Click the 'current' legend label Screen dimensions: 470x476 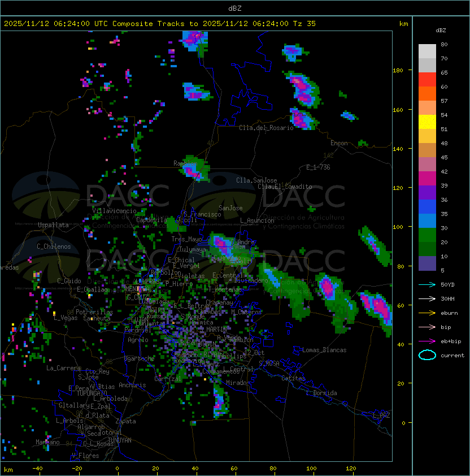tap(452, 356)
